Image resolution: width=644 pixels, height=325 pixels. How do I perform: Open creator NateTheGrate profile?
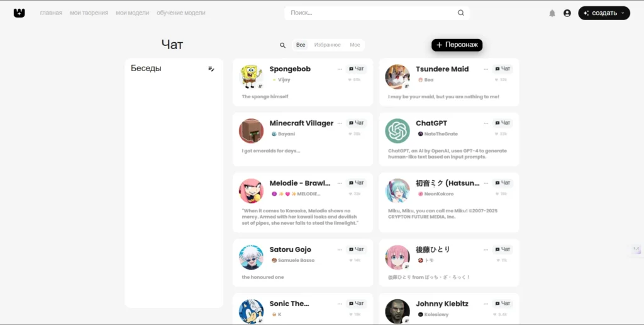pos(438,134)
